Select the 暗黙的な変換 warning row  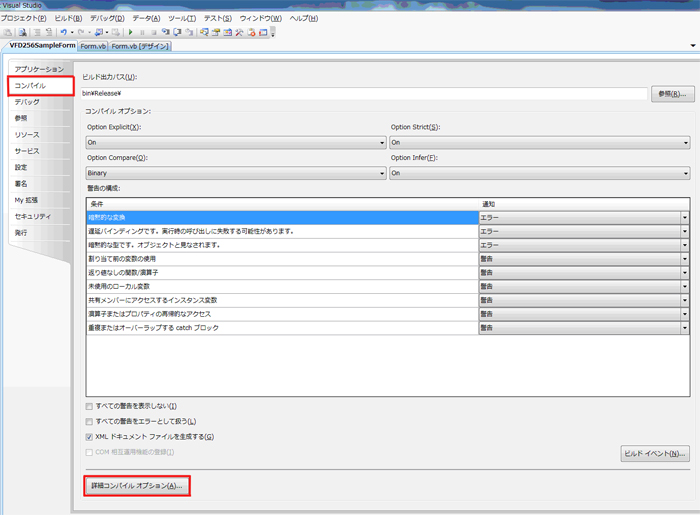tap(282, 217)
